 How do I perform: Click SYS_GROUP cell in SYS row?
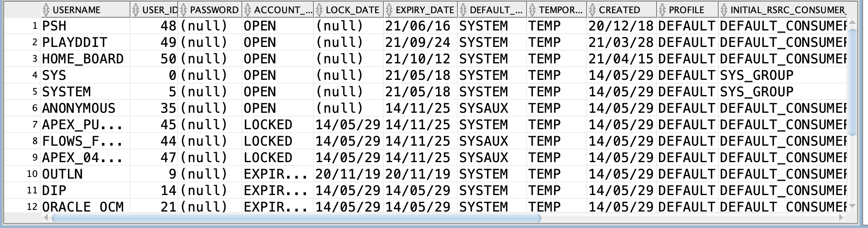pos(782,75)
